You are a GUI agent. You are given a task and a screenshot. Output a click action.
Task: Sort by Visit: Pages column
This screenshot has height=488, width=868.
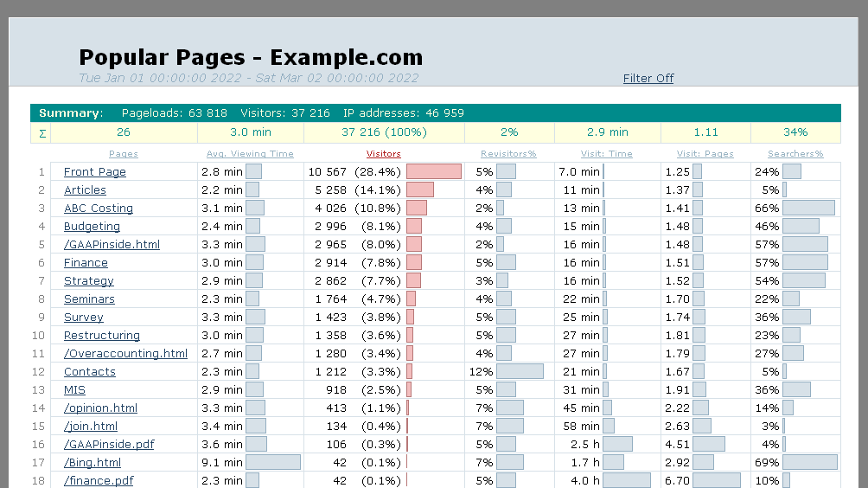[705, 154]
